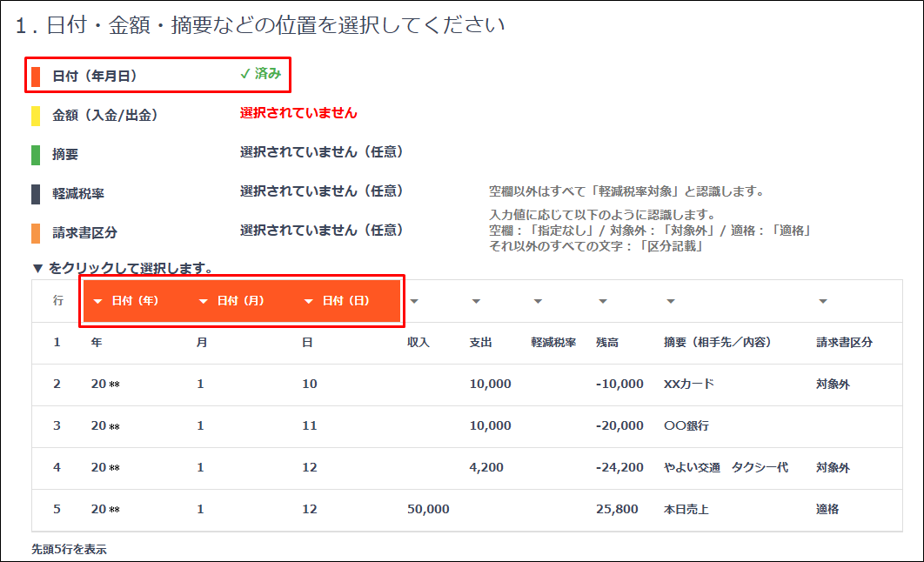
Task: Click the green swatch beside 摘要
Action: (x=36, y=155)
